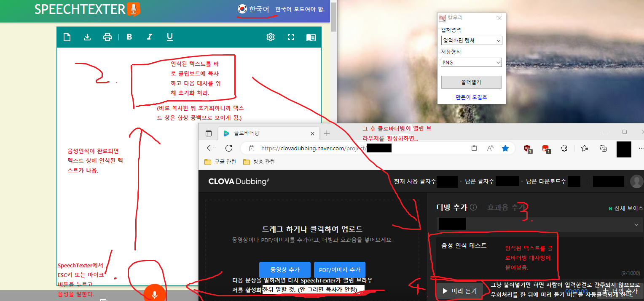
Task: Toggle underline formatting in SpeechTexter
Action: click(x=170, y=37)
